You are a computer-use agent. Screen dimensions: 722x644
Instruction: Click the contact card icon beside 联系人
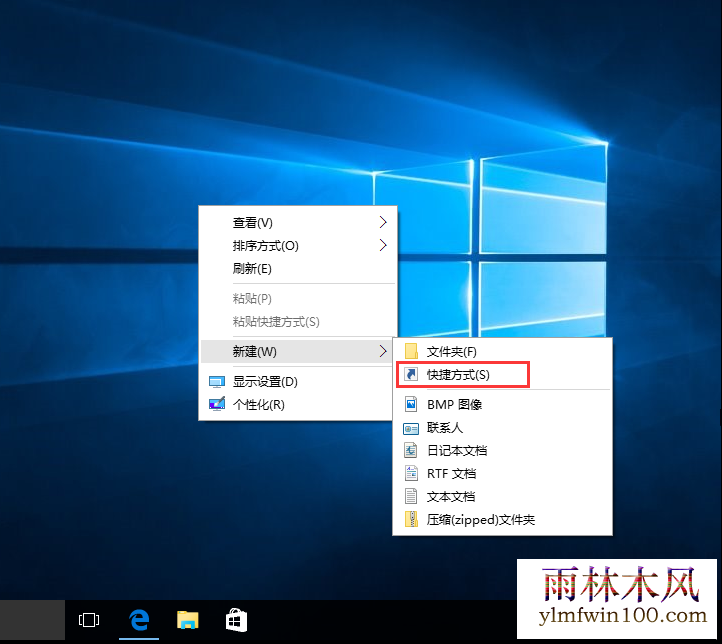coord(411,428)
